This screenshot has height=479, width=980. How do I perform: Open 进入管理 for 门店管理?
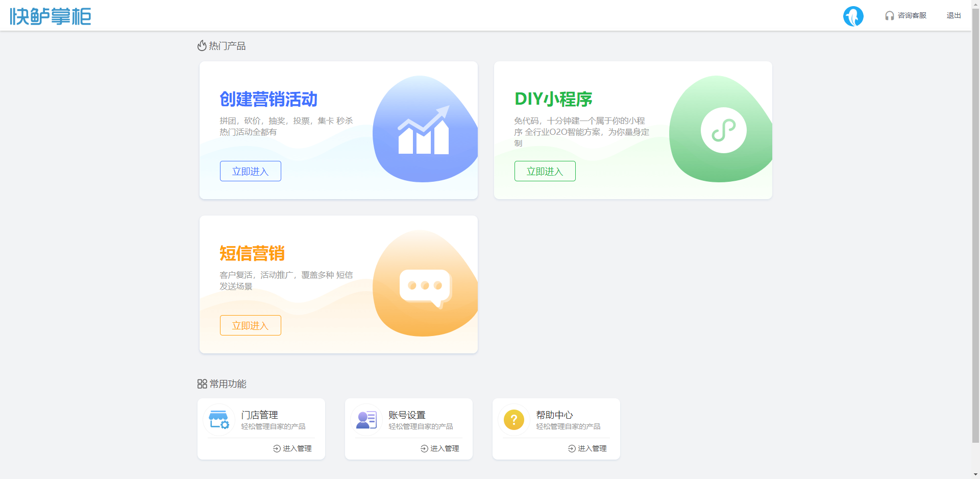click(x=292, y=448)
